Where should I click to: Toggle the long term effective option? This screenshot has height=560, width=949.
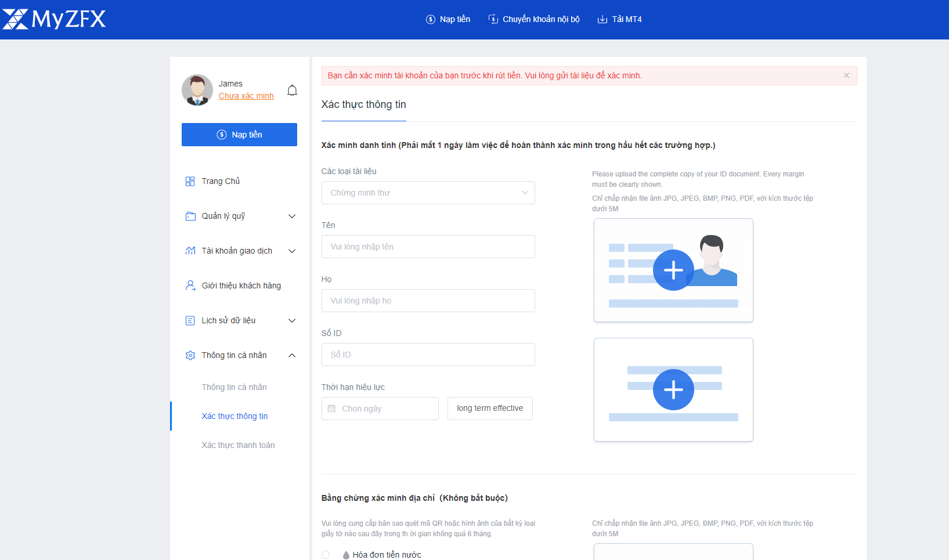pos(490,409)
